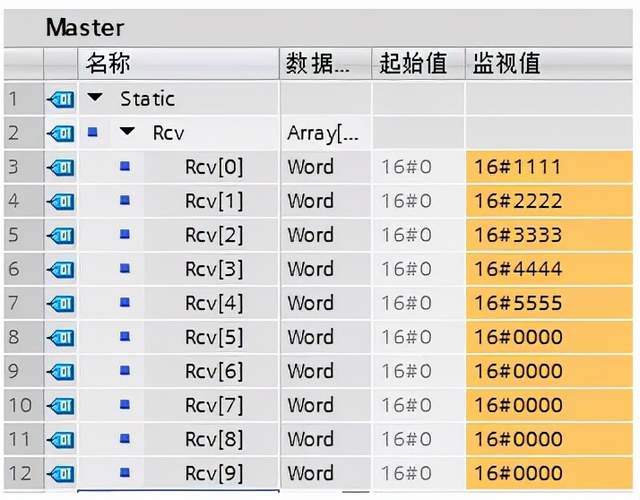Screen dimensions: 640x500
Task: Collapse the Rcv array node
Action: click(127, 133)
